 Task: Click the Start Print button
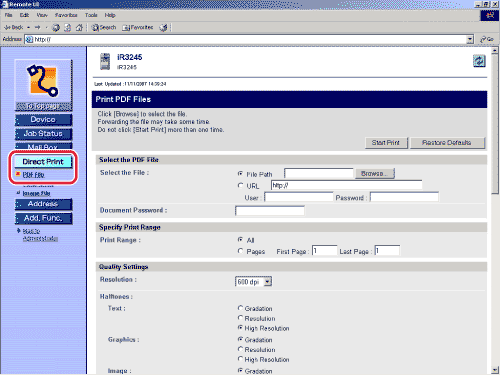386,143
